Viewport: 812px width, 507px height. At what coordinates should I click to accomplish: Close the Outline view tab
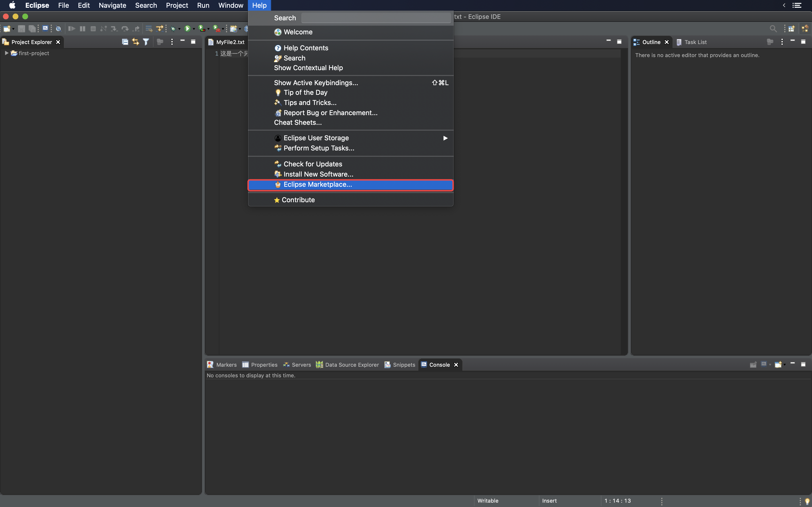[x=667, y=42]
